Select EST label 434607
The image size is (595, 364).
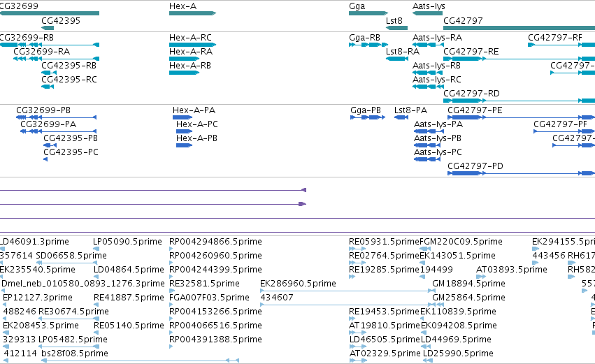277,298
